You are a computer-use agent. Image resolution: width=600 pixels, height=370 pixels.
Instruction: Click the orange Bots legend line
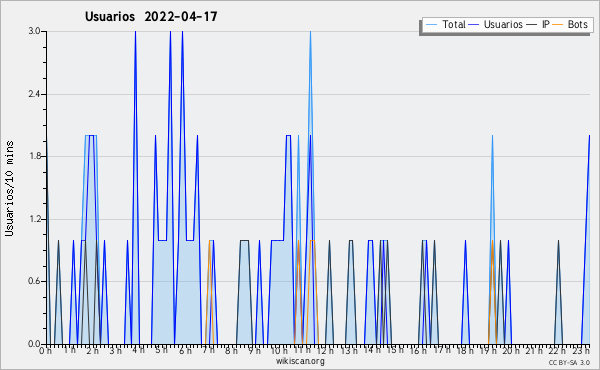tap(558, 25)
